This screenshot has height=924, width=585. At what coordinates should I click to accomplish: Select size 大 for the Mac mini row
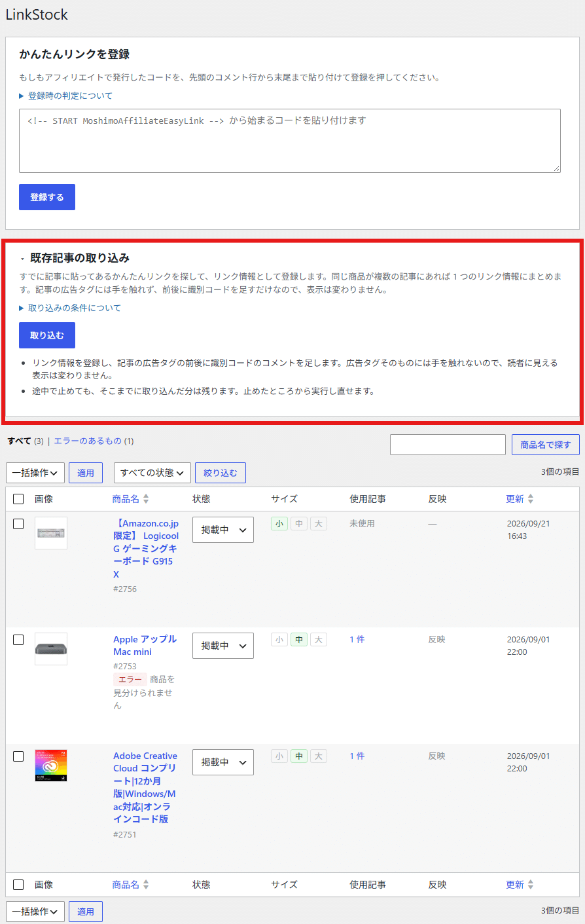pyautogui.click(x=319, y=640)
